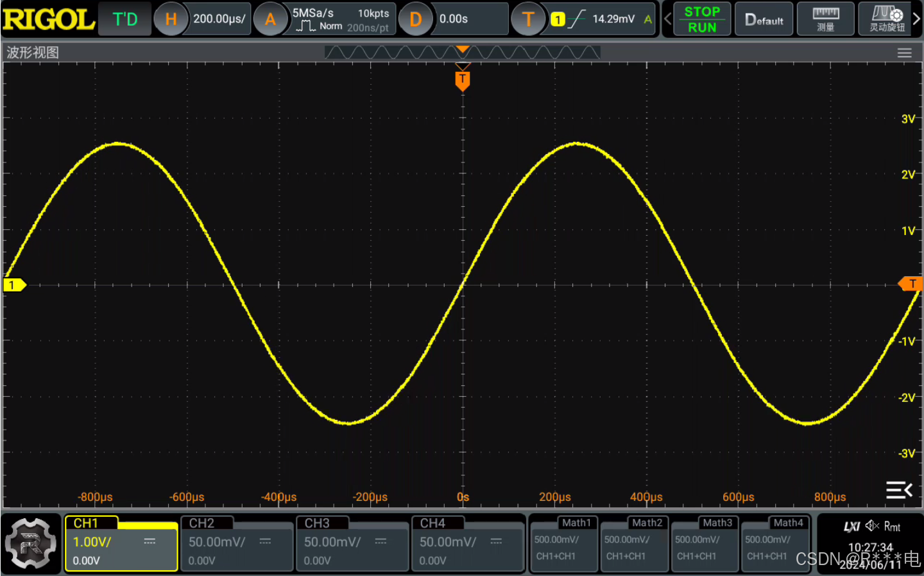924x576 pixels.
Task: Show previous toolbar items with left arrow
Action: pyautogui.click(x=667, y=19)
